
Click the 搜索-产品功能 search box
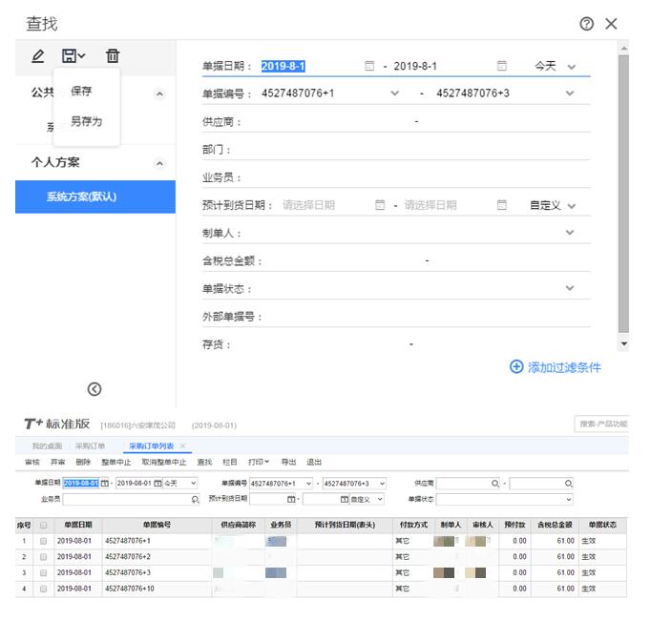point(601,424)
